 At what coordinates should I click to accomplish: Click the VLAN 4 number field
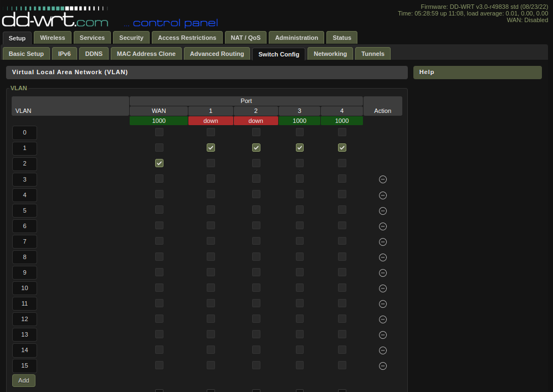(x=24, y=195)
